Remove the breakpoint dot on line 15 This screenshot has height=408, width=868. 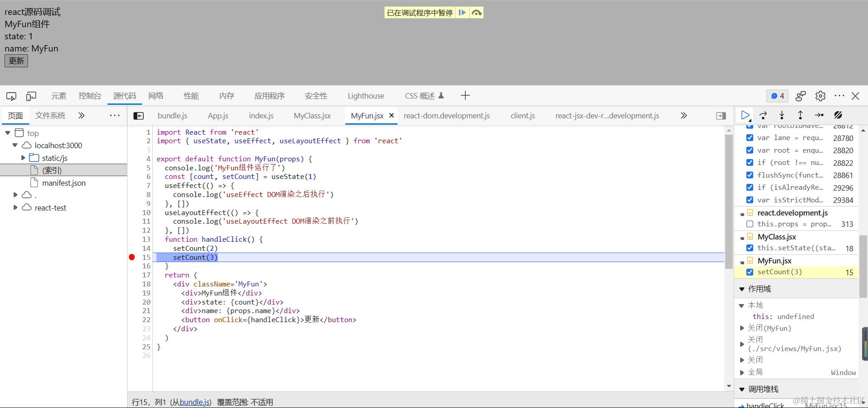(x=132, y=257)
